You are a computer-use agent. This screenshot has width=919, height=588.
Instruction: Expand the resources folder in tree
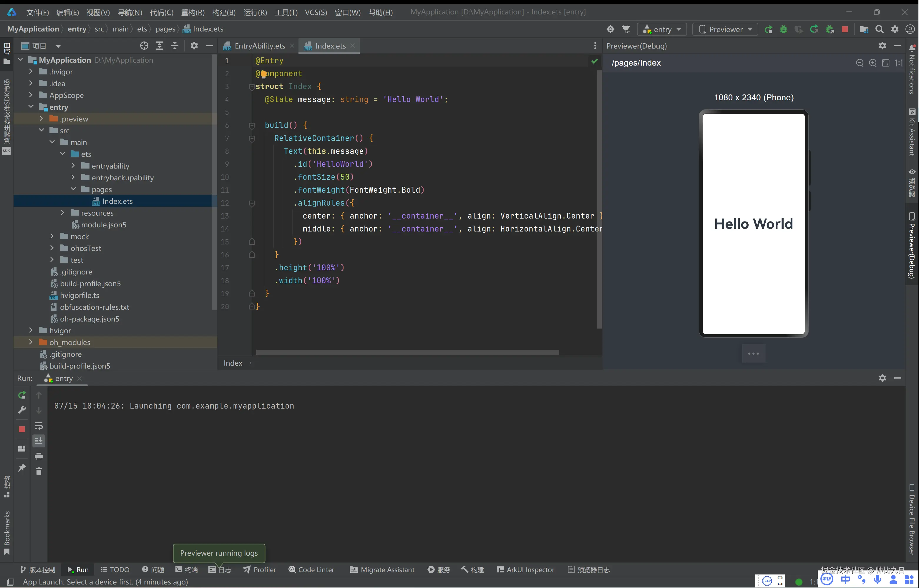63,213
